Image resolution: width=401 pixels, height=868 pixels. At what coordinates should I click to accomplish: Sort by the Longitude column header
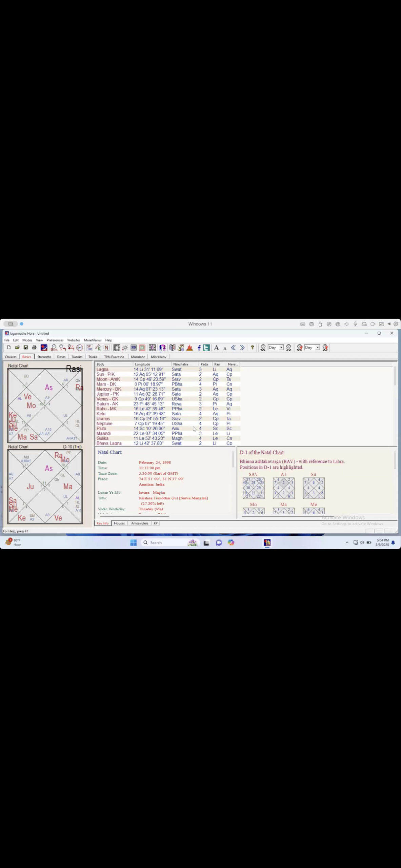(152, 364)
